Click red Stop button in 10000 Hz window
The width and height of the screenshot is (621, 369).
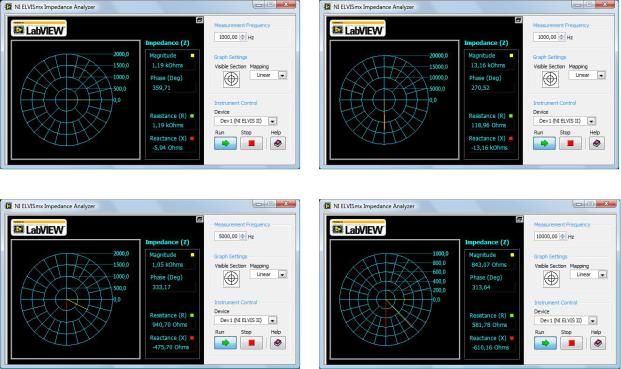(571, 343)
